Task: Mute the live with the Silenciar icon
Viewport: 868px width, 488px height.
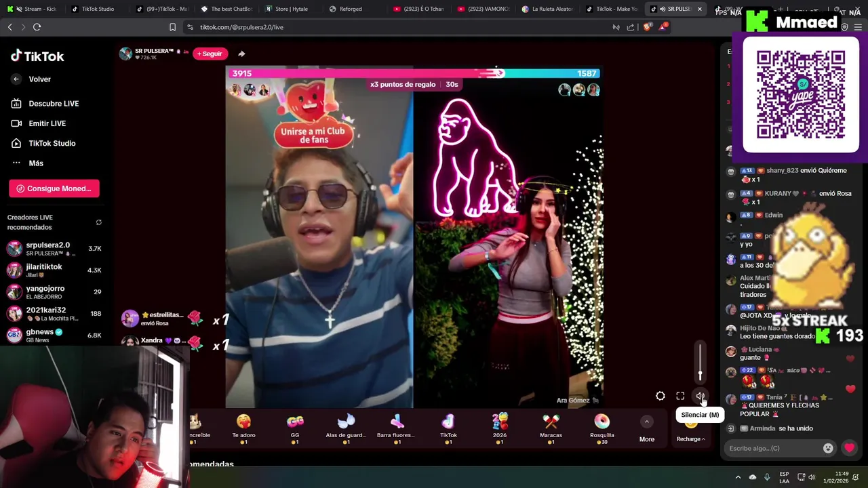Action: [x=700, y=396]
